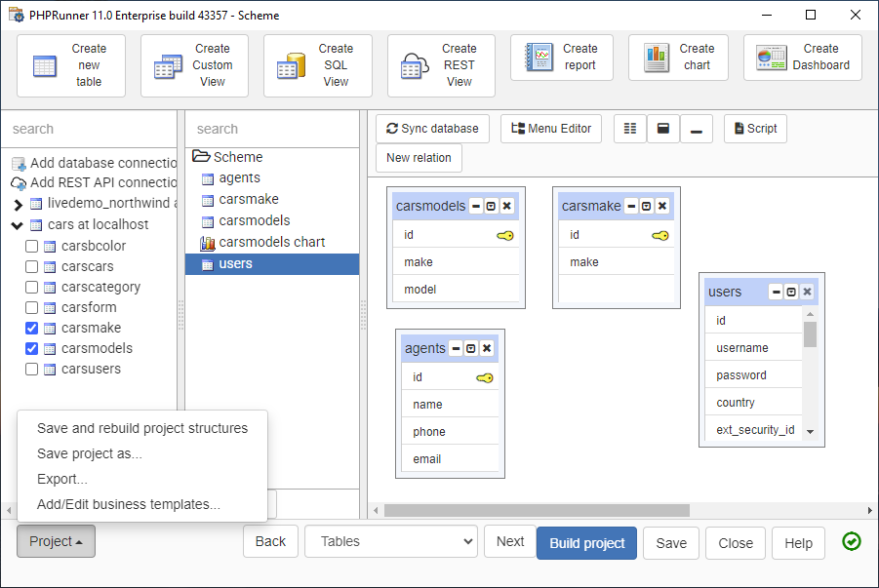Image resolution: width=879 pixels, height=588 pixels.
Task: Uncheck the carsmake table checkbox
Action: pyautogui.click(x=32, y=328)
